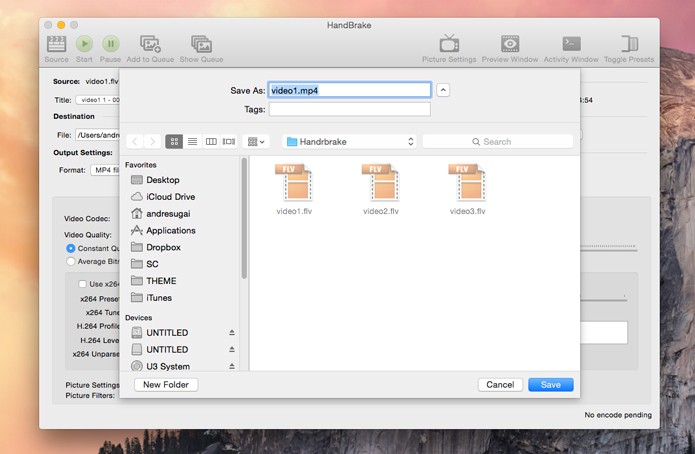Viewport: 695px width, 454px height.
Task: Open the Activity Window terminal icon
Action: [571, 44]
